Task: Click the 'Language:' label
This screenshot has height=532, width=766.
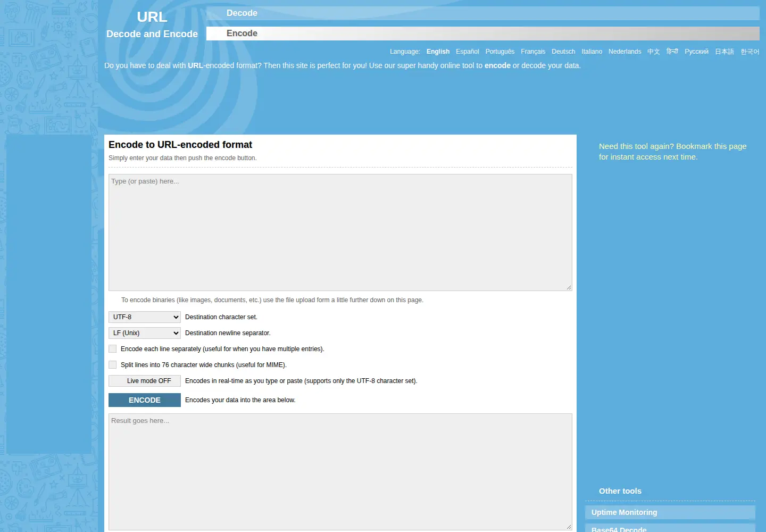Action: [x=405, y=52]
